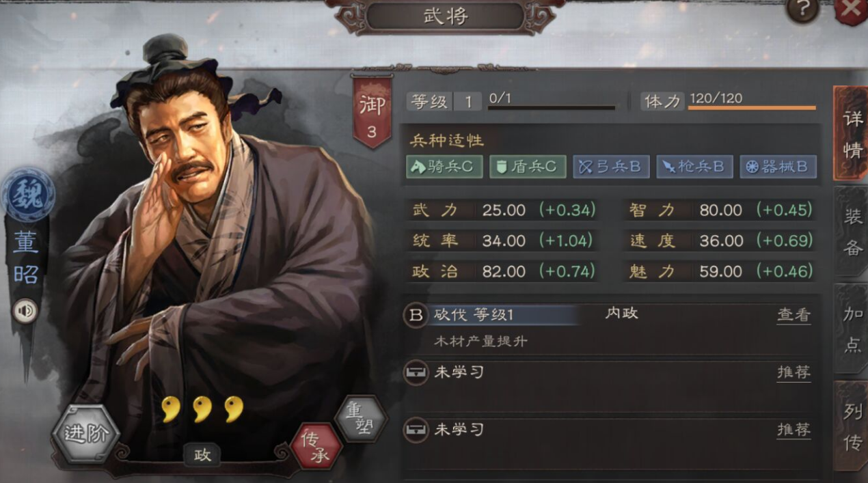Screen dimensions: 868x483
Task: Click 查看 link for the 砍伐 skill
Action: pos(794,315)
